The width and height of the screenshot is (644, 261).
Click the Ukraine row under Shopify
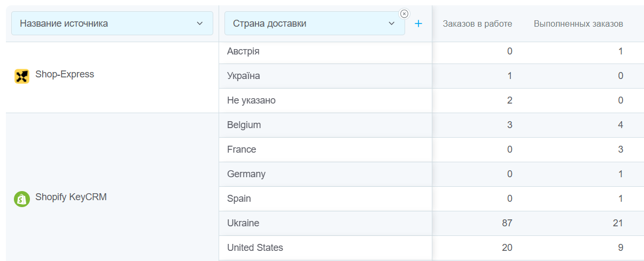[243, 223]
